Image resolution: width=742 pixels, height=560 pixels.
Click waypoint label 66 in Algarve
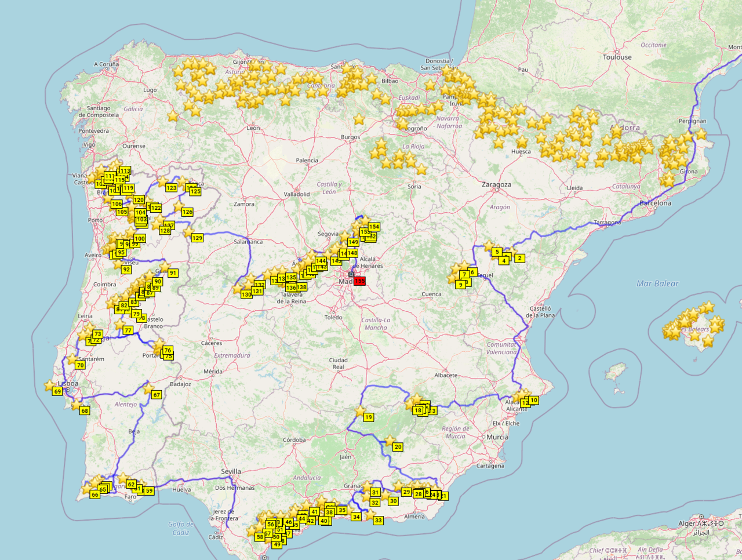pos(95,494)
